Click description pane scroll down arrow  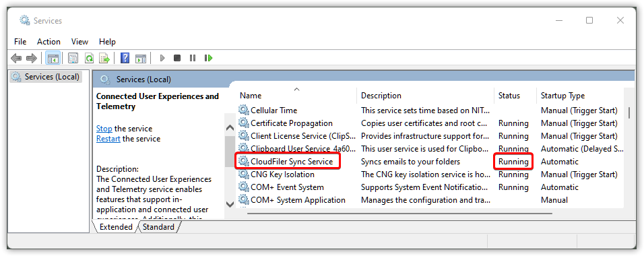click(x=230, y=203)
